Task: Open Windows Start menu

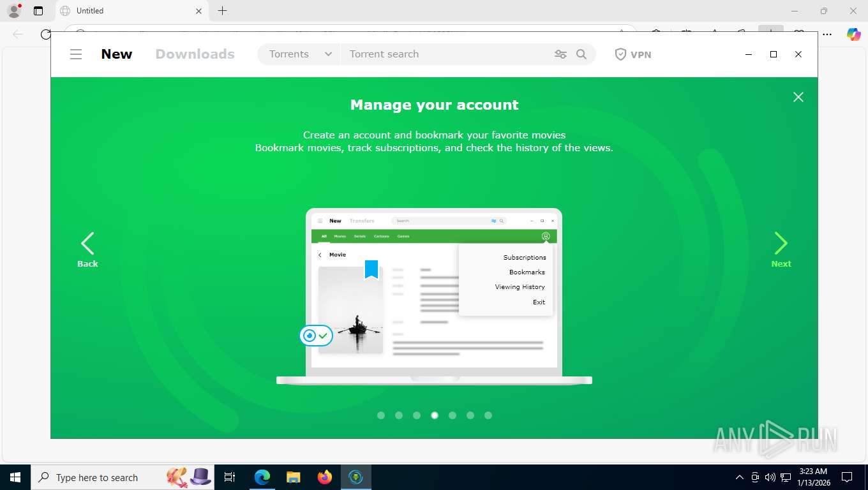Action: pos(15,477)
